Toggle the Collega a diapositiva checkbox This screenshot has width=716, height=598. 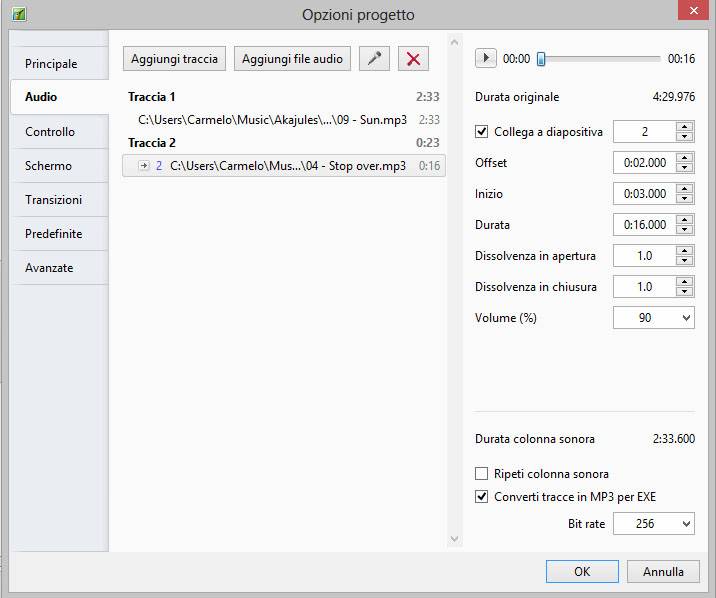483,132
